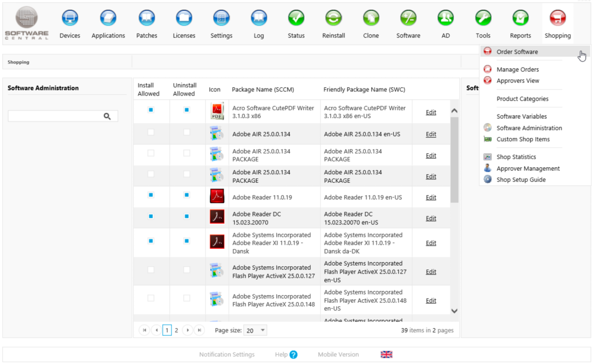Open Product Categories menu item
This screenshot has height=364, width=593.
tap(522, 98)
